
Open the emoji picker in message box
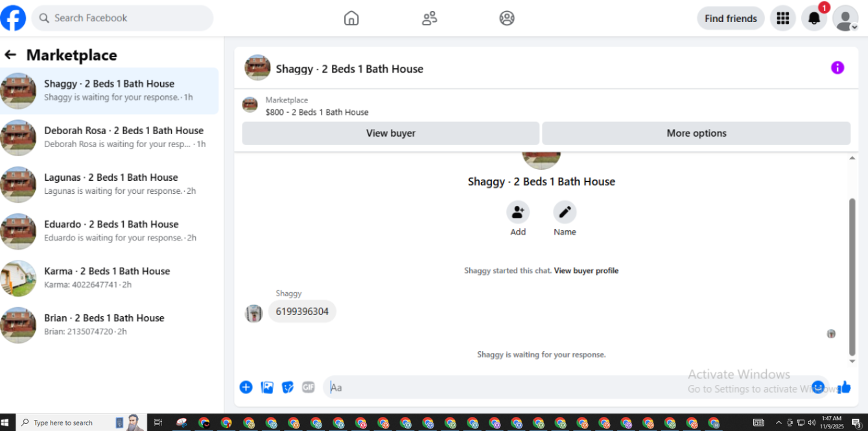pos(818,387)
